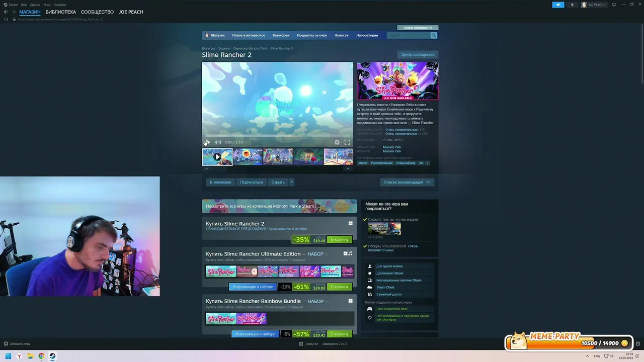The height and width of the screenshot is (362, 644).
Task: Open the Игры menu
Action: [x=47, y=5]
